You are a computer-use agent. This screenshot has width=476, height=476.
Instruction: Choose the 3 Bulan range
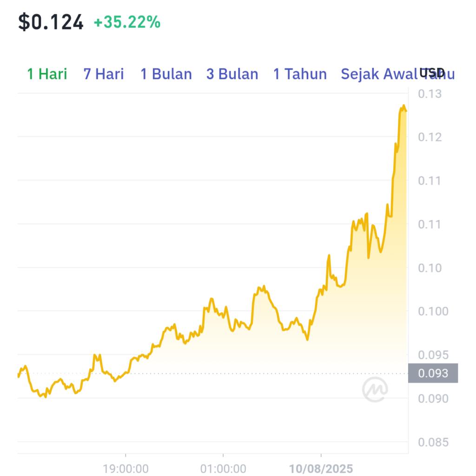(x=232, y=74)
